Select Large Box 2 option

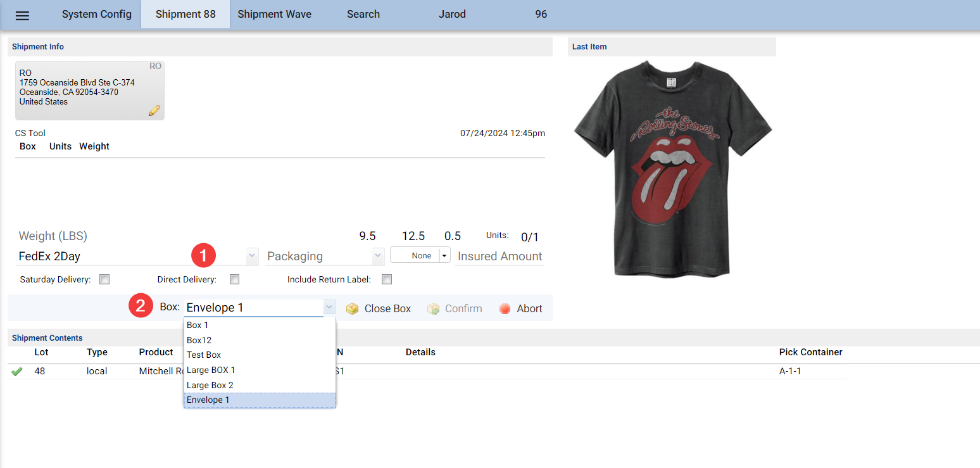coord(260,385)
